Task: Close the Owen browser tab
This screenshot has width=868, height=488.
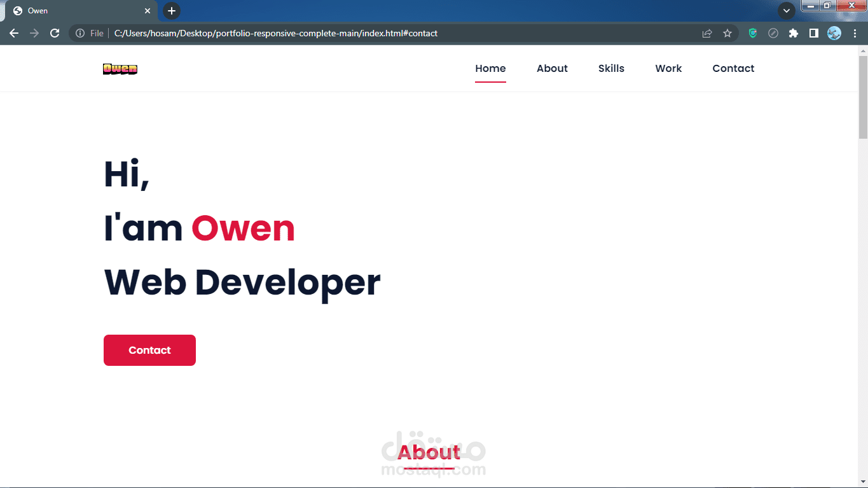Action: [x=148, y=11]
